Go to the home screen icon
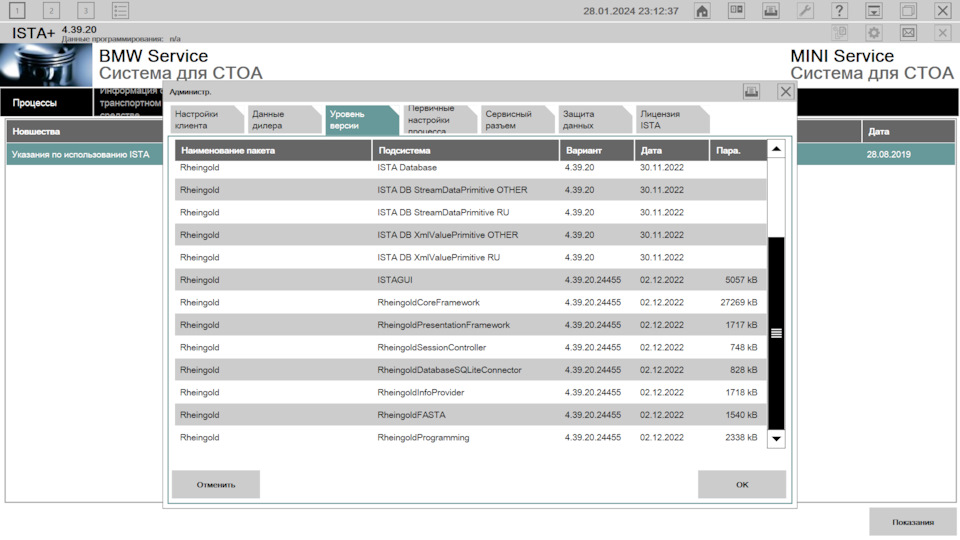Viewport: 960px width, 540px height. [702, 10]
